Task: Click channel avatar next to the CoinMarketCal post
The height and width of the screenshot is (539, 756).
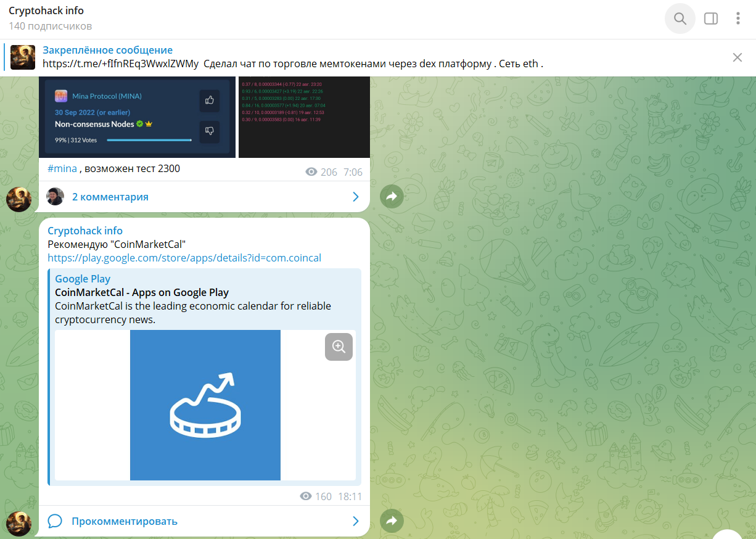Action: pos(18,524)
